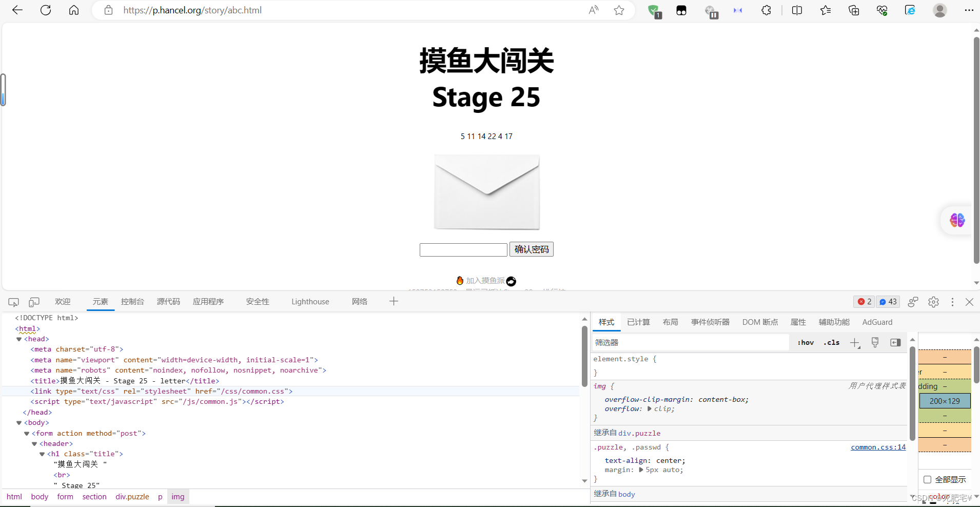Toggle the .cls class editor

(x=831, y=342)
